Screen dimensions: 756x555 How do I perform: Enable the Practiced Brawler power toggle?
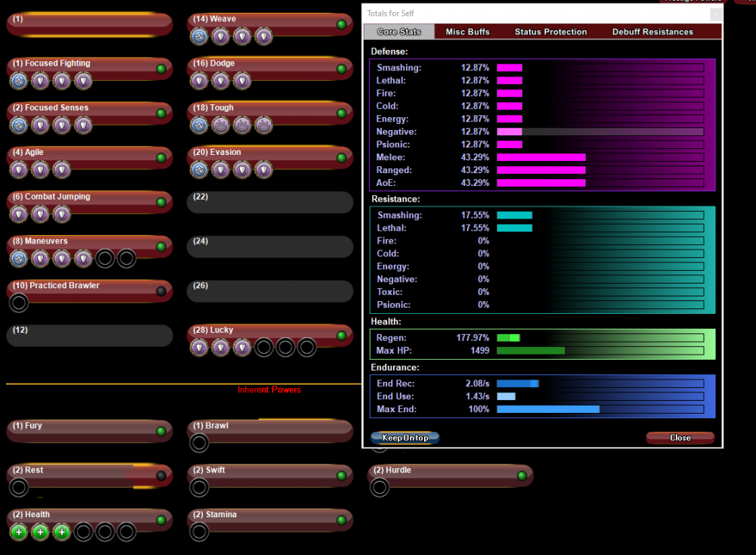160,291
